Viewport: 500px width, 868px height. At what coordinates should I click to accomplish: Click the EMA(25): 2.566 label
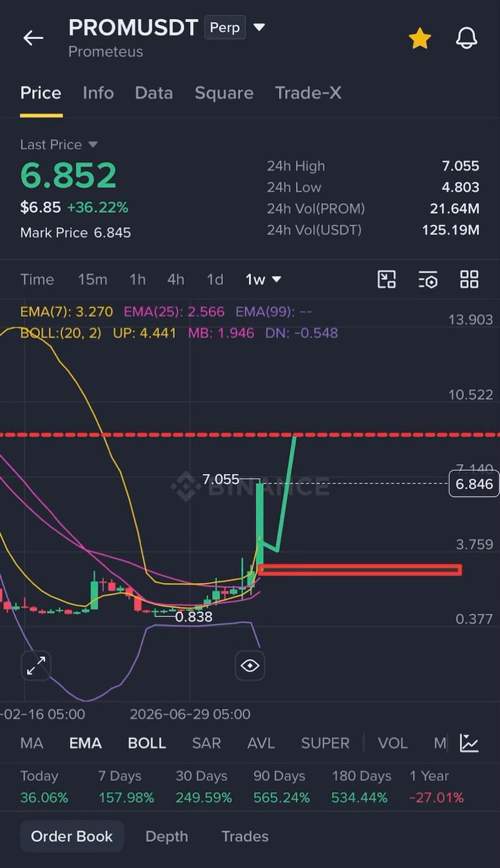click(x=174, y=312)
